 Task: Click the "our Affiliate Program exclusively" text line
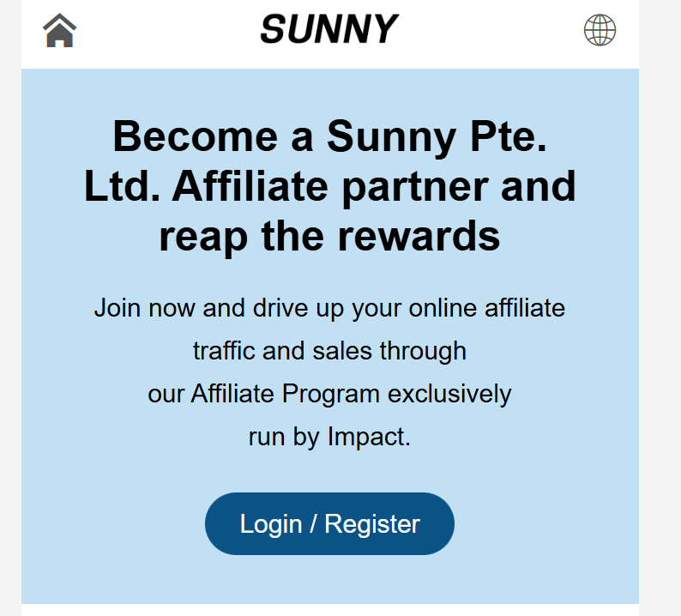pyautogui.click(x=329, y=394)
